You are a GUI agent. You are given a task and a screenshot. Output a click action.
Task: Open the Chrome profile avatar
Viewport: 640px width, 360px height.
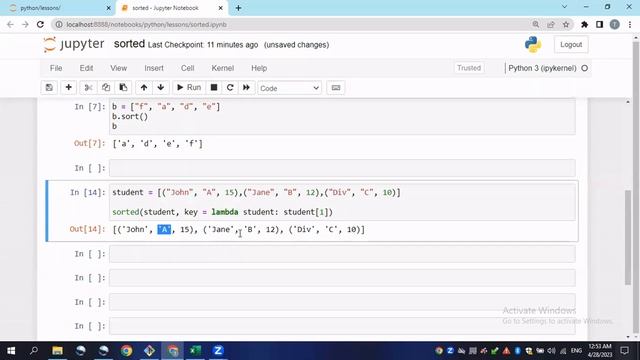(614, 24)
